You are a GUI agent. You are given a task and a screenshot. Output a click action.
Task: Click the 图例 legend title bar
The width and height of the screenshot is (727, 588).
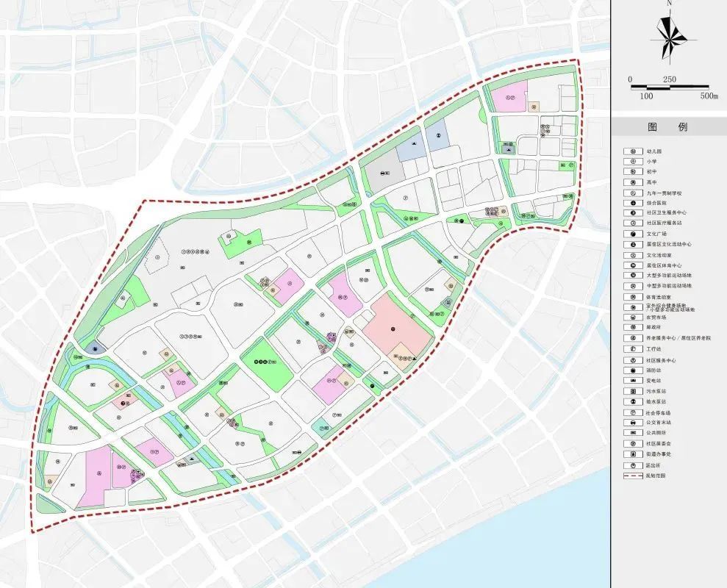(669, 127)
